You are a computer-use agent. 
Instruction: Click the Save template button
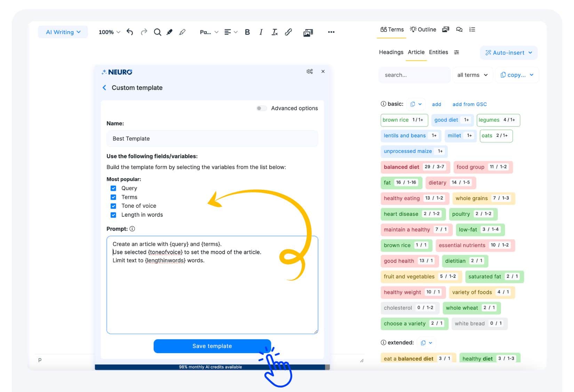[212, 346]
